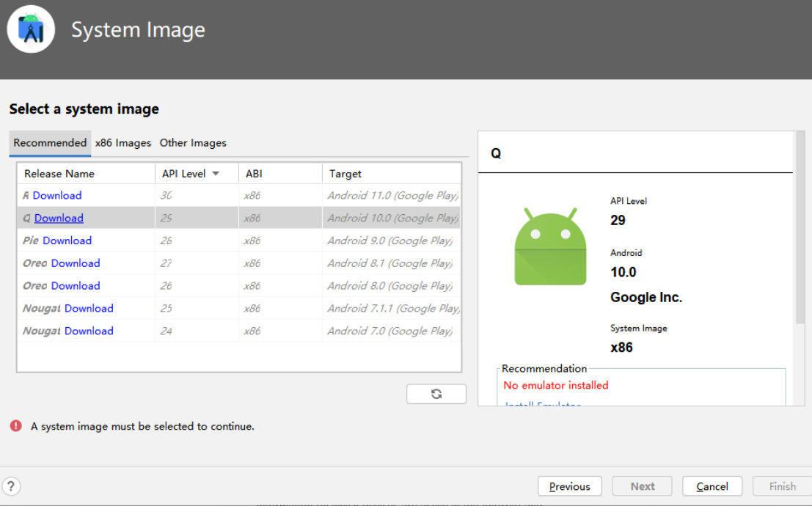Click the Android Studio logo icon
The height and width of the screenshot is (506, 812).
point(31,29)
